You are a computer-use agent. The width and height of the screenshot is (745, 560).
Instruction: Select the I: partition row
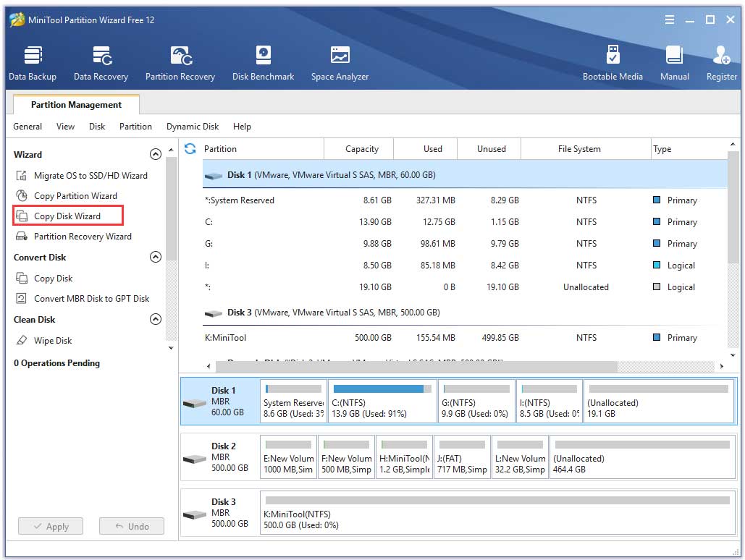pos(465,265)
